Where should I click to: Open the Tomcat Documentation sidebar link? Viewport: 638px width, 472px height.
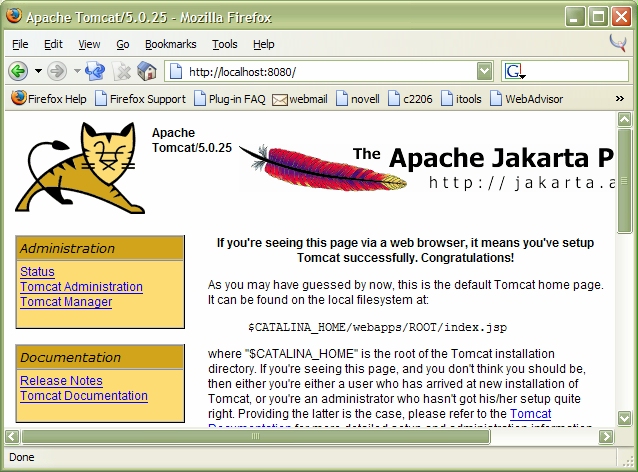[84, 396]
